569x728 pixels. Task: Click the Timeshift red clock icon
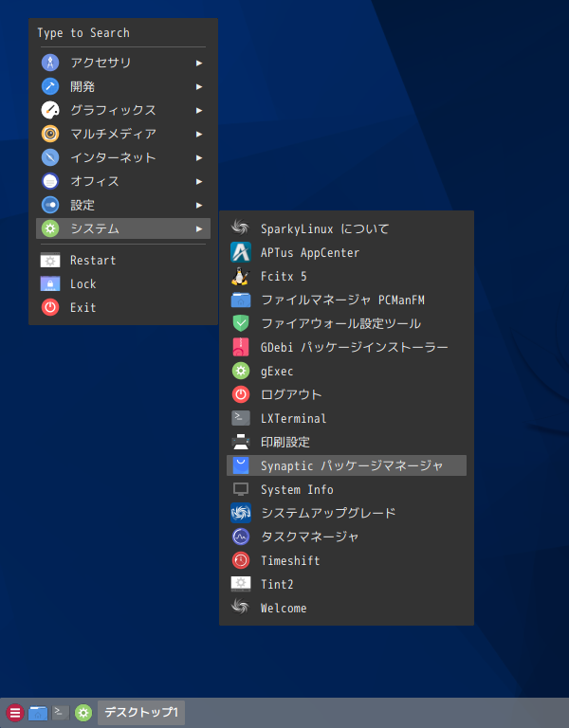241,560
